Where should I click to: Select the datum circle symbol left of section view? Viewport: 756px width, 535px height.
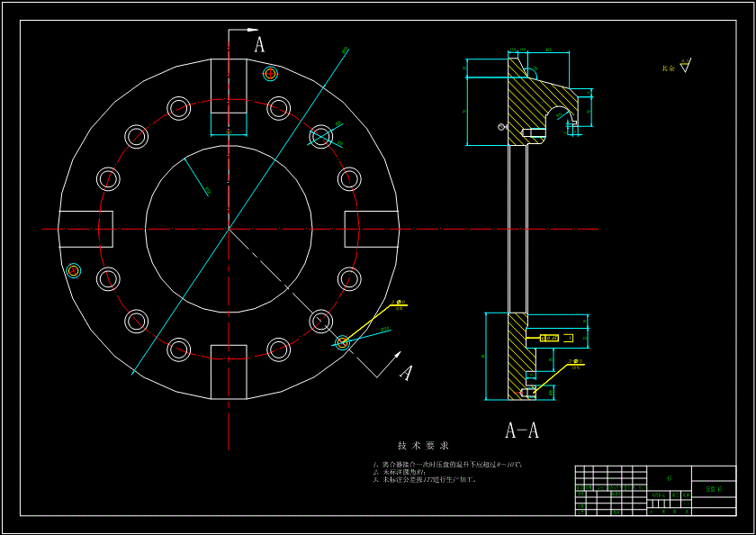[x=501, y=127]
